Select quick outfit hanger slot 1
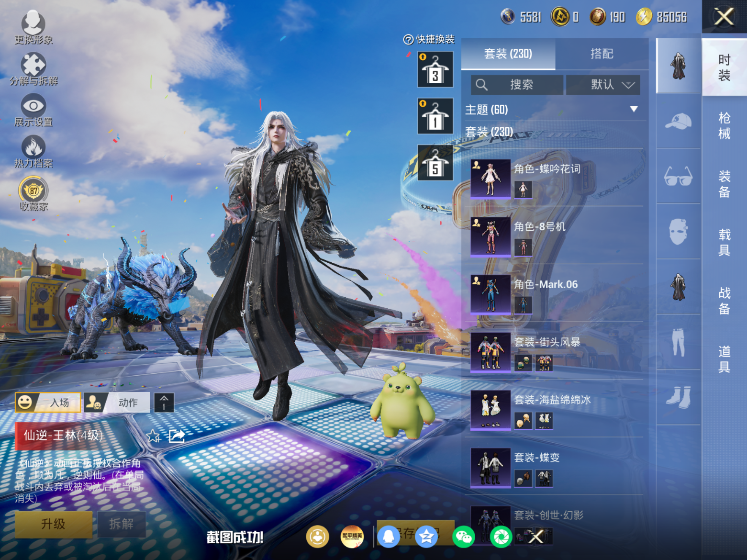 click(x=435, y=116)
